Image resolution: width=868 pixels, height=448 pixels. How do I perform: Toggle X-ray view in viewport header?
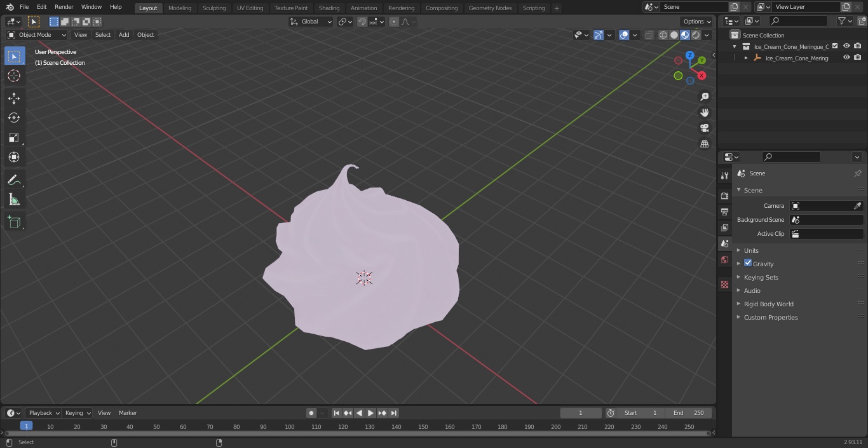(x=649, y=35)
